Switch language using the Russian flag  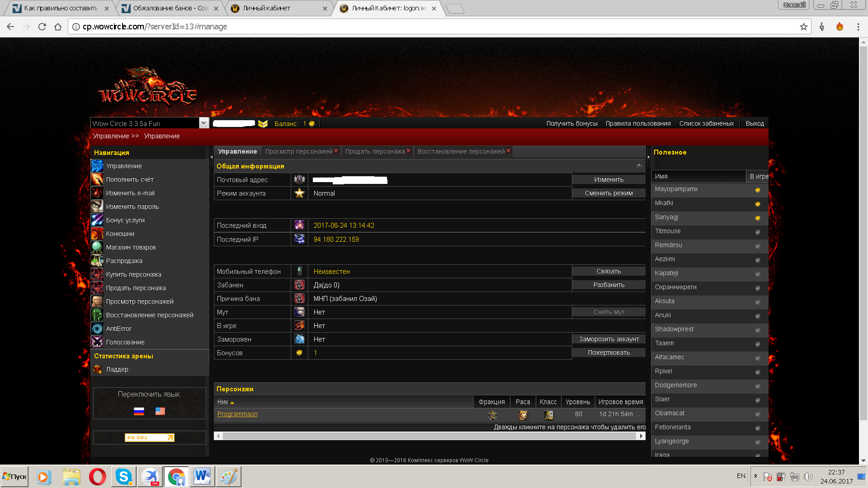[139, 411]
